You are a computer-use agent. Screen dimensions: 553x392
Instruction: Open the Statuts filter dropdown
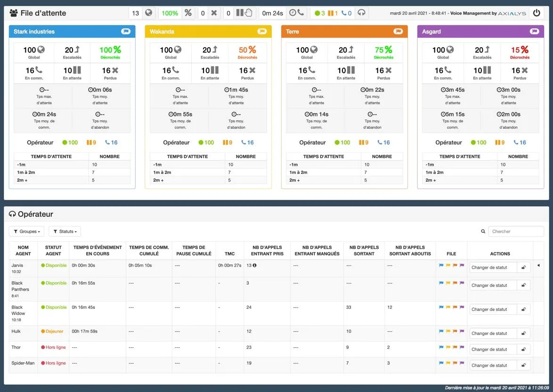pyautogui.click(x=65, y=231)
